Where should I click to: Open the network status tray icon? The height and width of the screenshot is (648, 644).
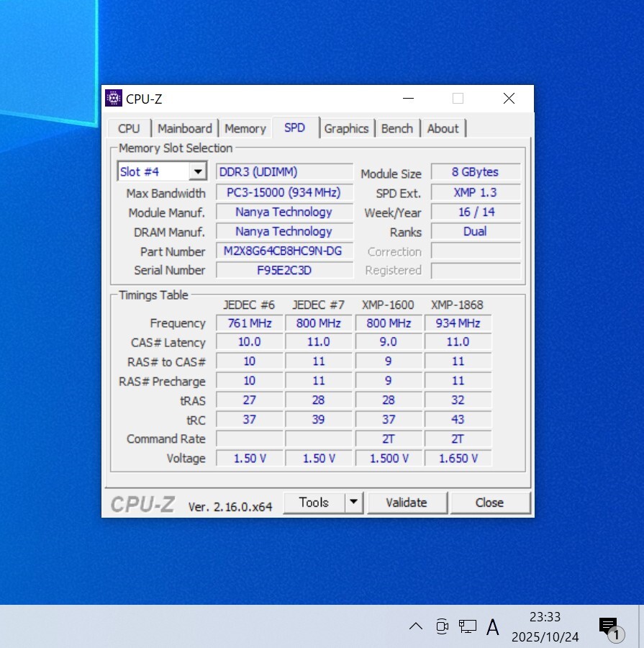pos(468,626)
